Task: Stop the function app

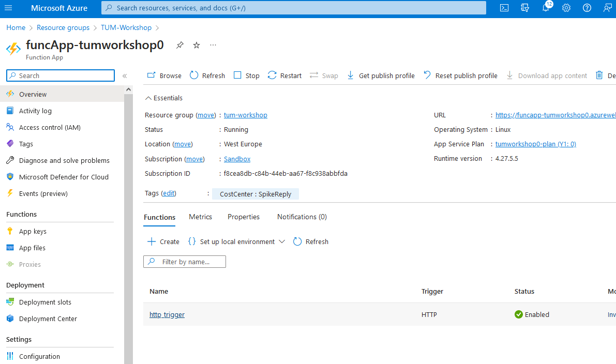Action: pos(246,75)
